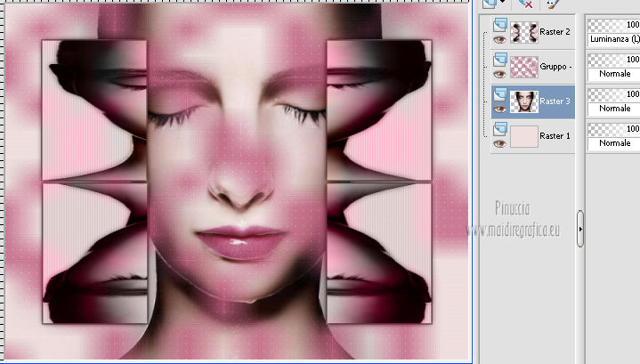Screen dimensions: 640x364
Task: Hide the Raster 3 layer
Action: [499, 109]
